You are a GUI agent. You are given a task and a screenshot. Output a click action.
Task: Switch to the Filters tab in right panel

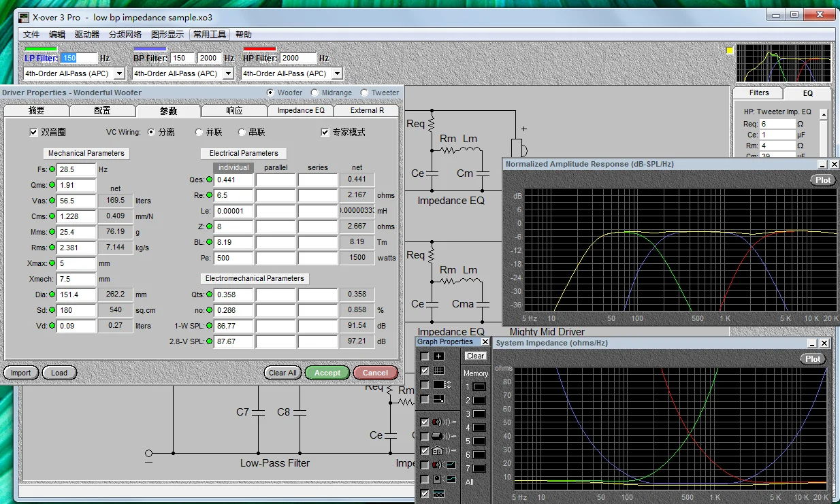[x=758, y=93]
